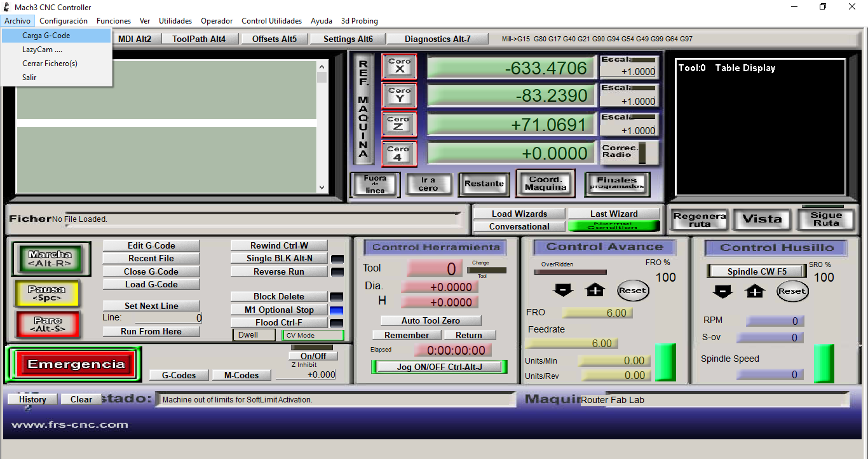This screenshot has height=459, width=868.
Task: Click the Recent File button
Action: (x=151, y=258)
